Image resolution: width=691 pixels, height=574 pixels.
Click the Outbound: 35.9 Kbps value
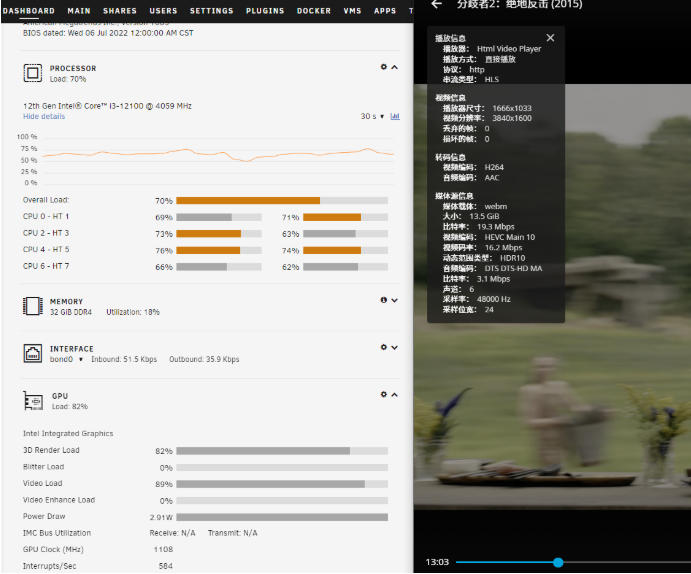pyautogui.click(x=204, y=359)
